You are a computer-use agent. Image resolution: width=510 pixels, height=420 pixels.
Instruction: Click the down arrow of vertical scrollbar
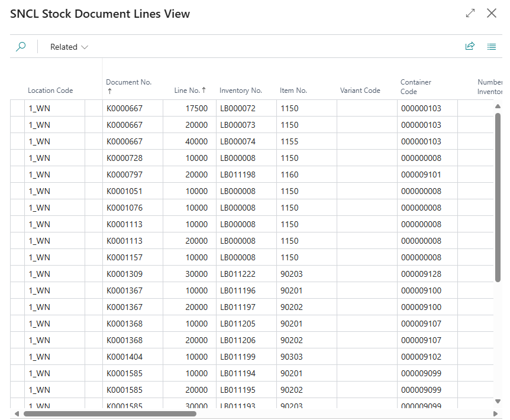point(498,401)
